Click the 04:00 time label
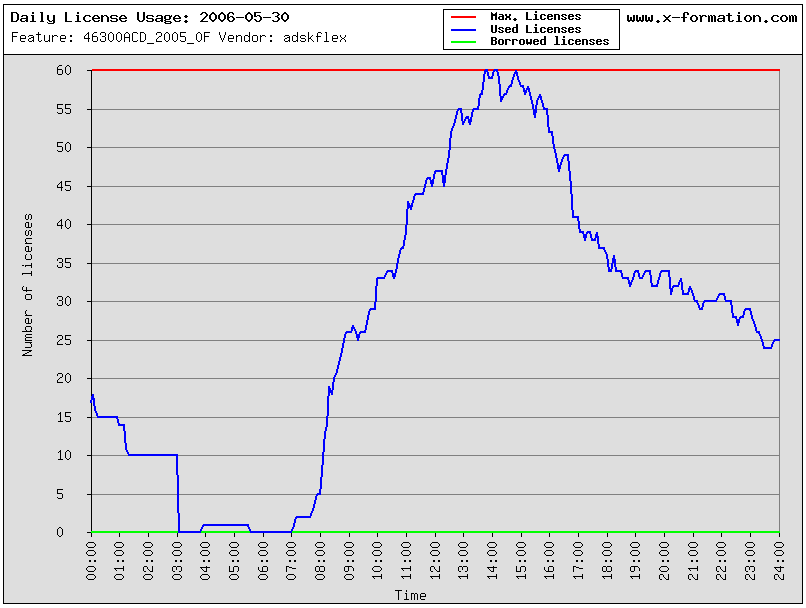 [x=206, y=561]
